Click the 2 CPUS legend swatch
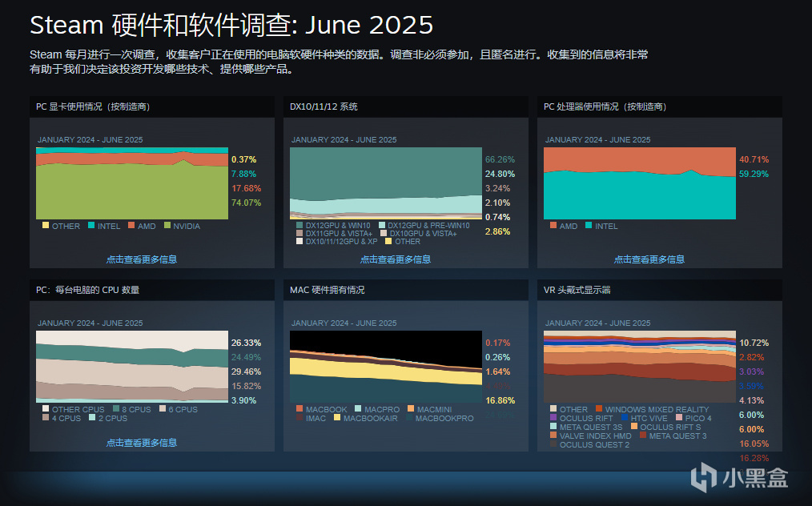812x506 pixels. pyautogui.click(x=92, y=417)
